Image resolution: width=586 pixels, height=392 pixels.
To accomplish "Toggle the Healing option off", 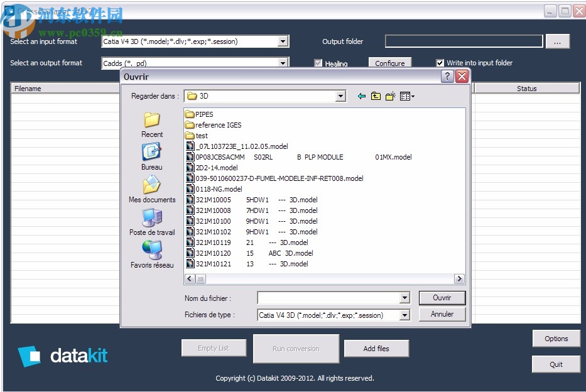I will pyautogui.click(x=318, y=63).
